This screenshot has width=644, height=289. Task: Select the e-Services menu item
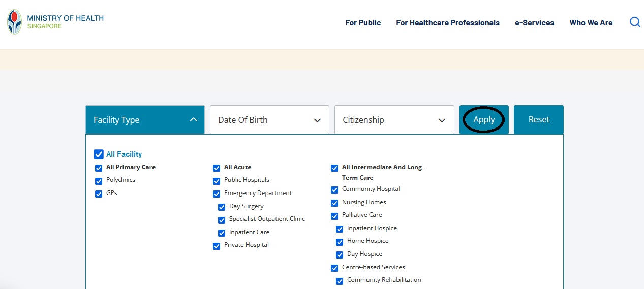534,23
